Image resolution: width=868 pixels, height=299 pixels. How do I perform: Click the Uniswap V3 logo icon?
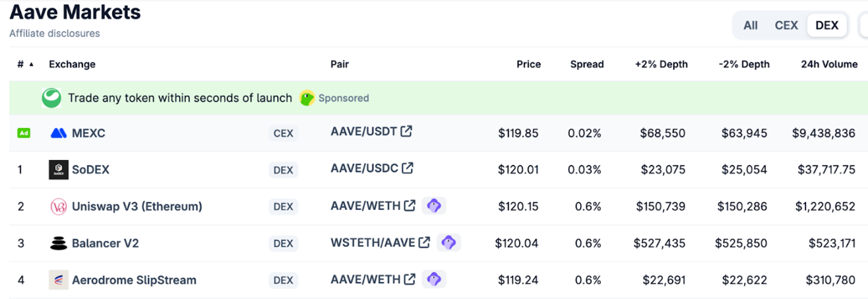click(x=58, y=207)
